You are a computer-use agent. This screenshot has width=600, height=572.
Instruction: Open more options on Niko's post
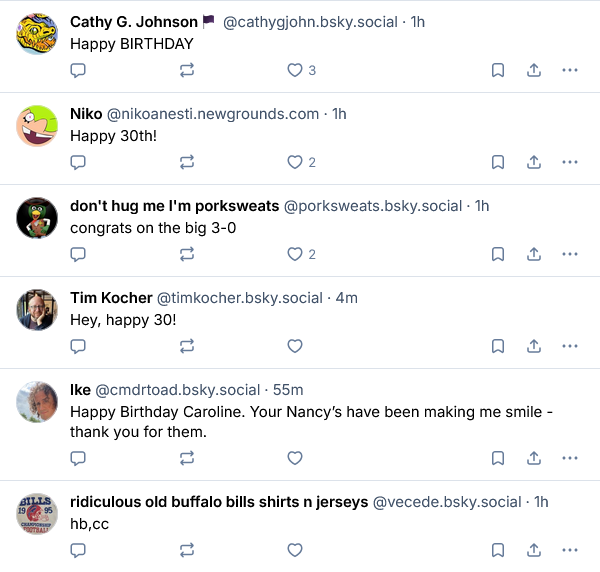pyautogui.click(x=570, y=162)
